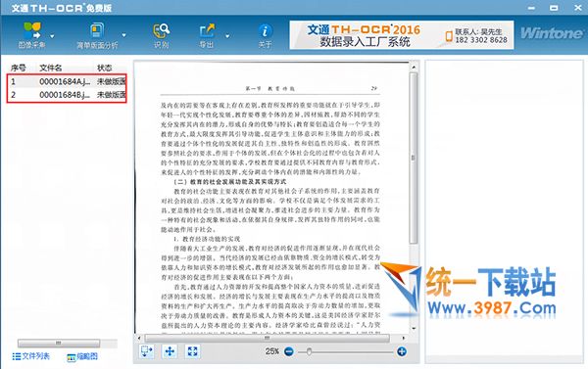Select file row 00001684B

pyautogui.click(x=67, y=94)
